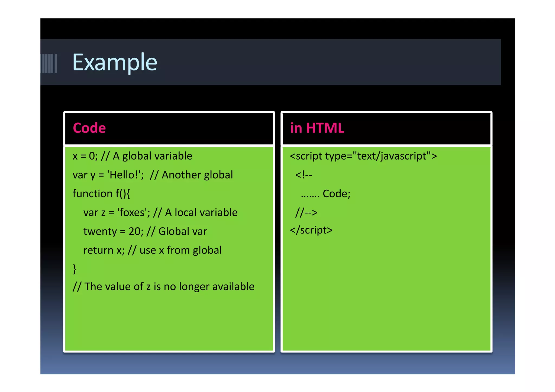This screenshot has height=392, width=555.
Task: Click the '....... Code;' line
Action: coord(326,194)
